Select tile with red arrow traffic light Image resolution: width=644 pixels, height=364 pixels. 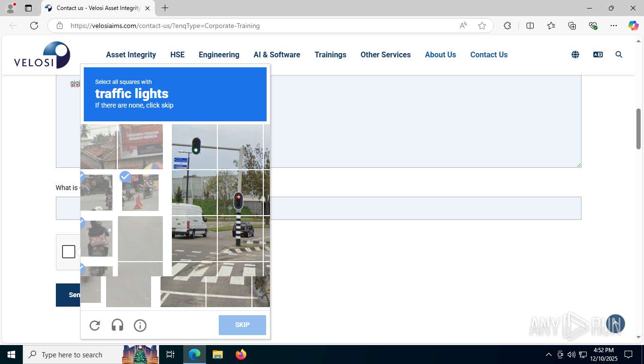pyautogui.click(x=240, y=193)
